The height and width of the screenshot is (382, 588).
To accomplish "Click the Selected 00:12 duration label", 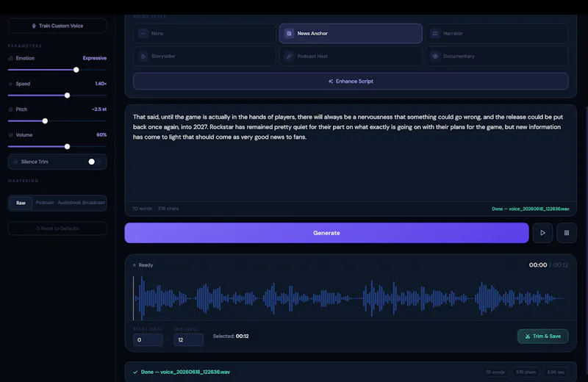I will (x=231, y=336).
